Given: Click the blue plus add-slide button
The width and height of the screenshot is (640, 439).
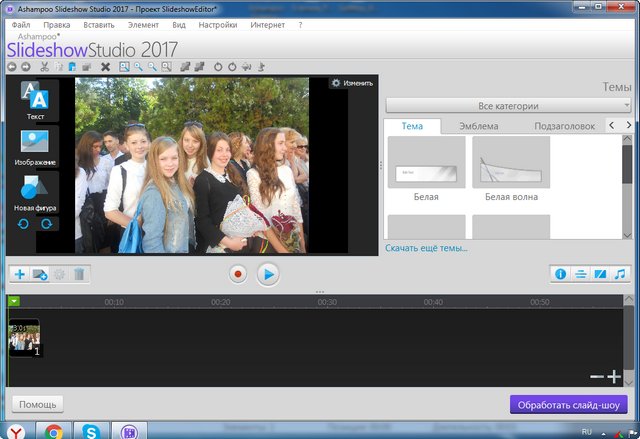Looking at the screenshot, I should pyautogui.click(x=20, y=274).
